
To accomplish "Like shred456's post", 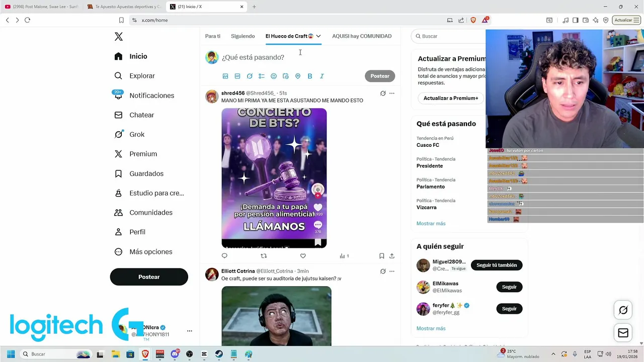I will pos(303,256).
